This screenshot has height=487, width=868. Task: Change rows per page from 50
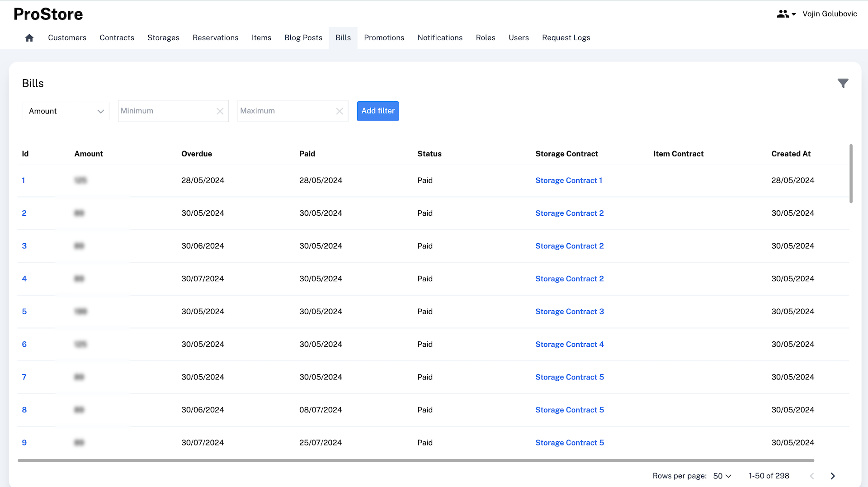pyautogui.click(x=722, y=476)
